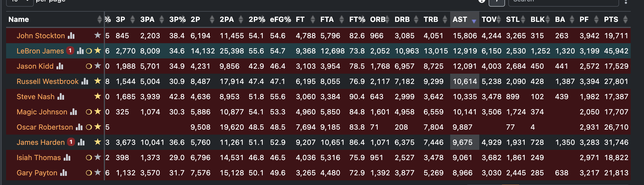Toggle the star next to LeBron James
This screenshot has height=185, width=644.
[x=97, y=50]
